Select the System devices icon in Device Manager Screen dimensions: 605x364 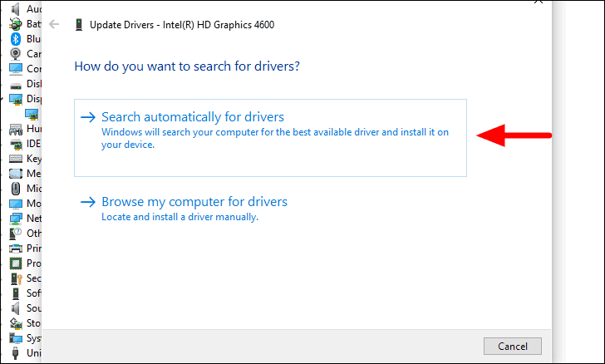pyautogui.click(x=16, y=338)
